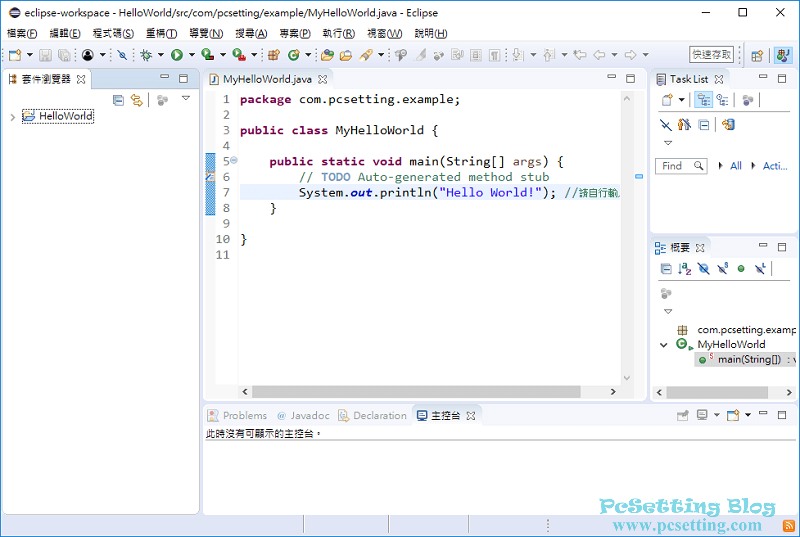Click the Skip All Breakpoints icon
This screenshot has width=800, height=537.
coord(122,55)
